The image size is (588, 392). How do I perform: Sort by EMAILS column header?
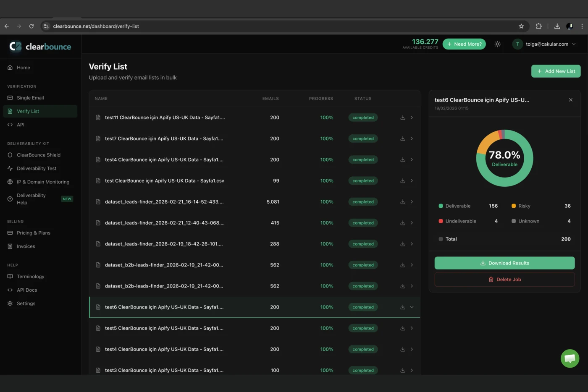(x=270, y=99)
